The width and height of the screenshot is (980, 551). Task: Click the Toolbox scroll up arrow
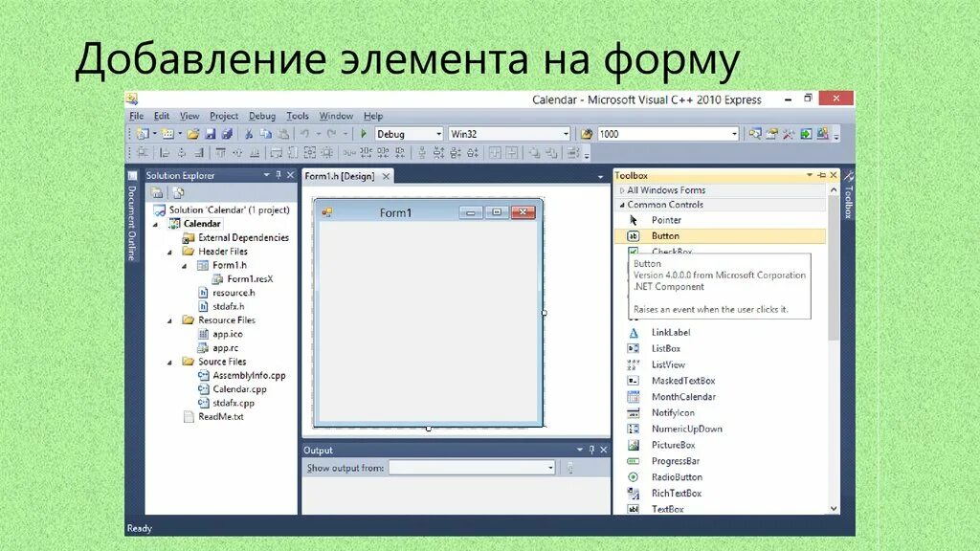[834, 190]
